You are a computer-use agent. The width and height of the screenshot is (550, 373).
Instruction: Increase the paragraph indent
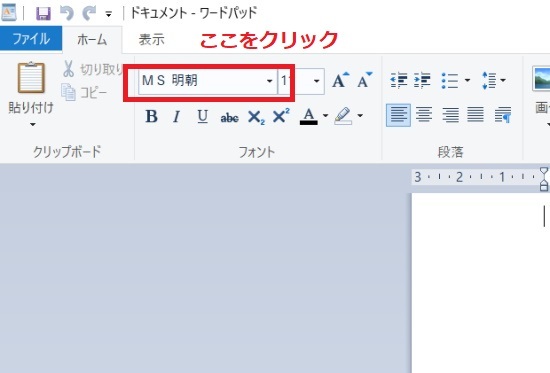pyautogui.click(x=422, y=80)
